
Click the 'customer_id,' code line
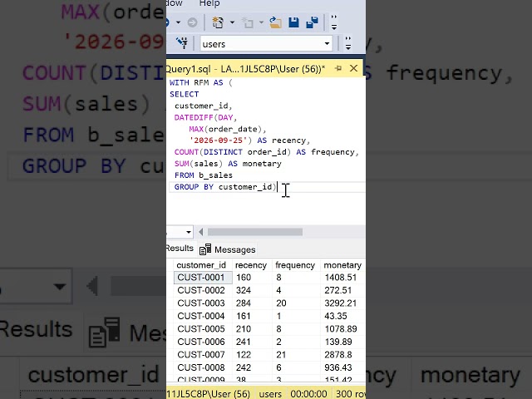pos(203,106)
